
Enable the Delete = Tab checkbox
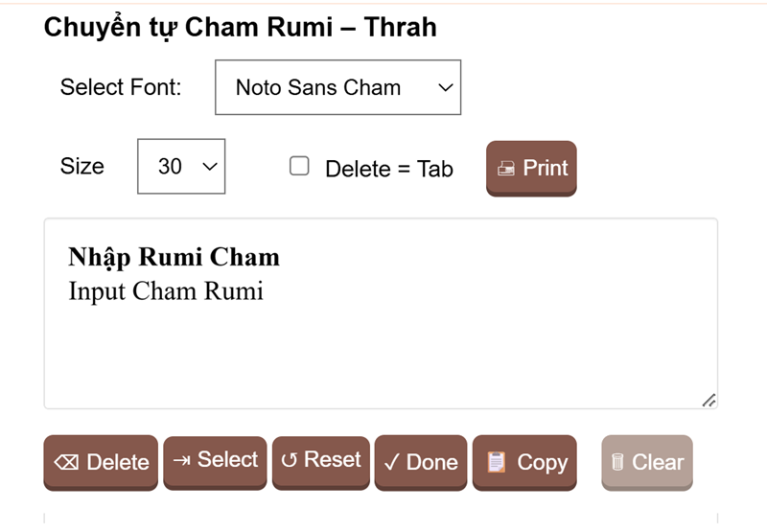pos(299,167)
